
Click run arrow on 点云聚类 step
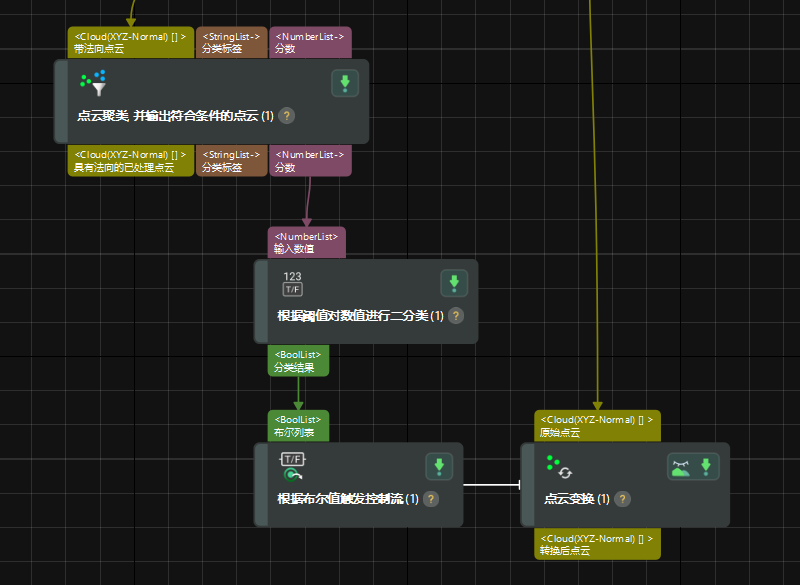click(x=345, y=83)
